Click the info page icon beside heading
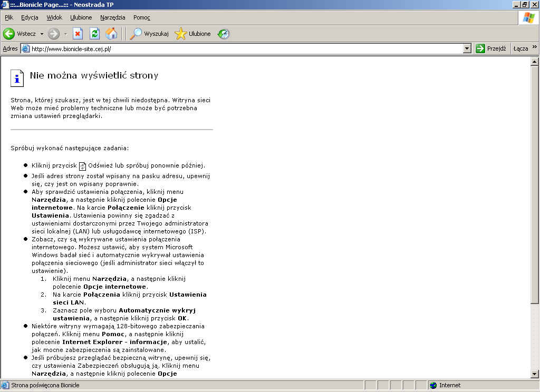Viewport: 540px width, 392px height. (x=17, y=78)
